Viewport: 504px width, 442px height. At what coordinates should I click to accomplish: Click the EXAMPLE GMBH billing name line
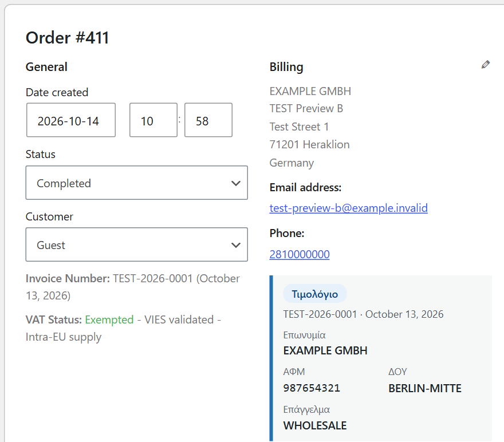point(310,91)
